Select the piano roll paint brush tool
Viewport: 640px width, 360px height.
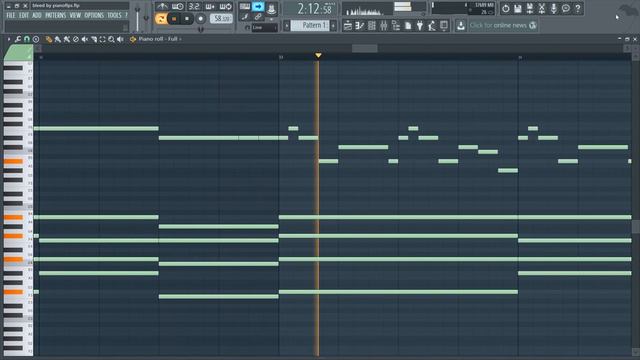point(58,39)
